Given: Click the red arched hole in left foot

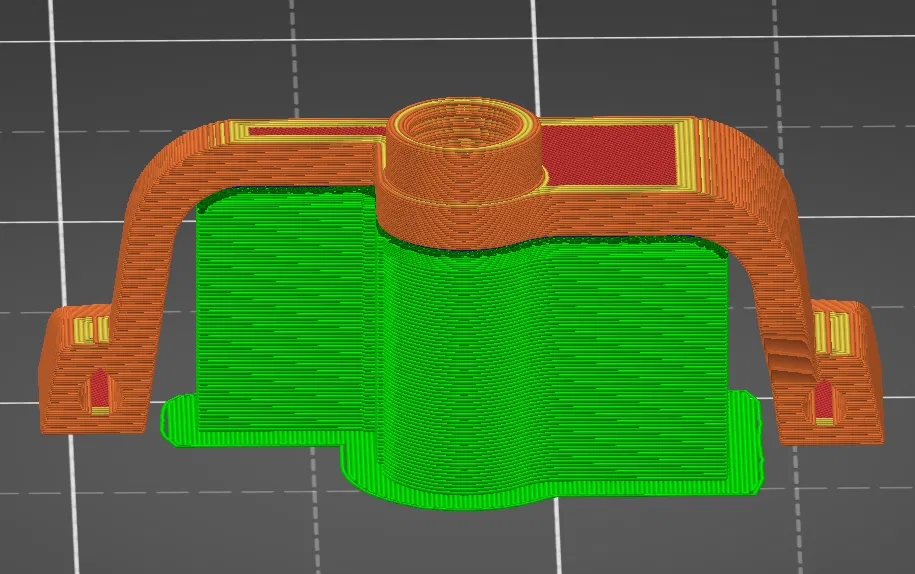Looking at the screenshot, I should pyautogui.click(x=99, y=390).
